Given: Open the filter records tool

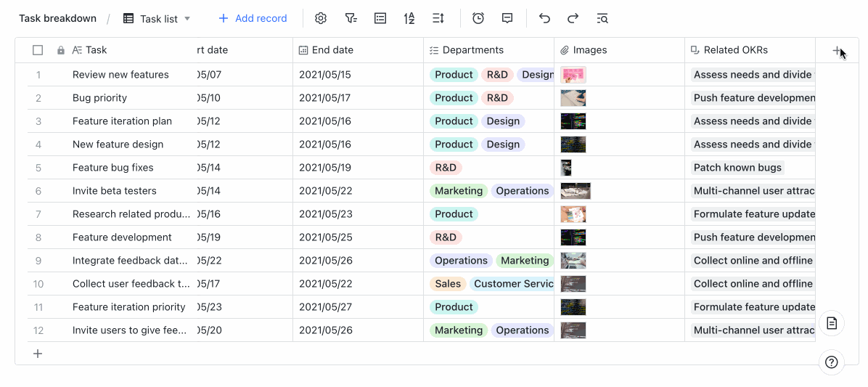Looking at the screenshot, I should coord(351,18).
